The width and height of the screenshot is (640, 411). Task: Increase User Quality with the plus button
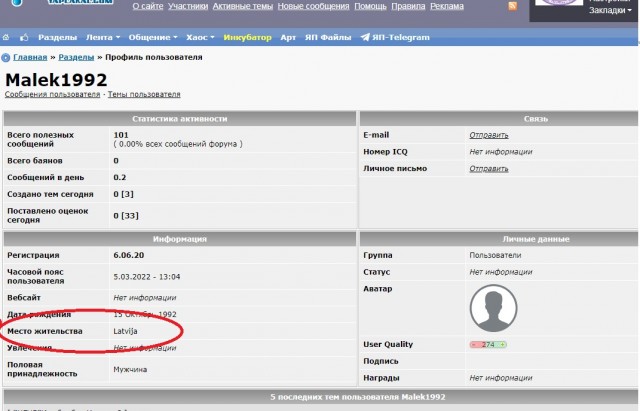502,344
